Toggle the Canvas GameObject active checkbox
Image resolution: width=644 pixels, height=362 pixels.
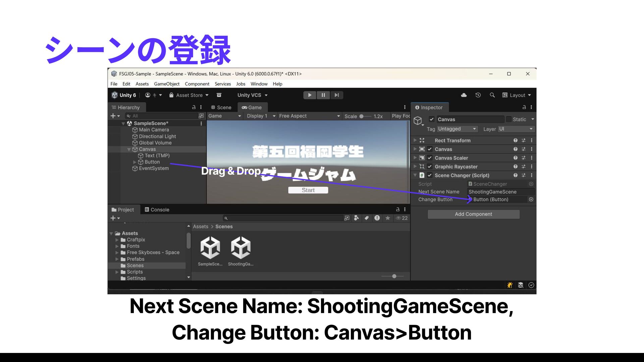[x=432, y=119]
